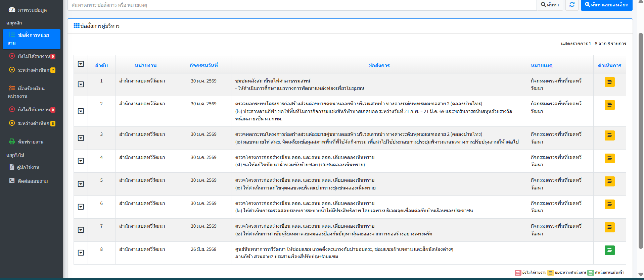The height and width of the screenshot is (280, 644).
Task: Expand row 7 details arrow
Action: 81,230
